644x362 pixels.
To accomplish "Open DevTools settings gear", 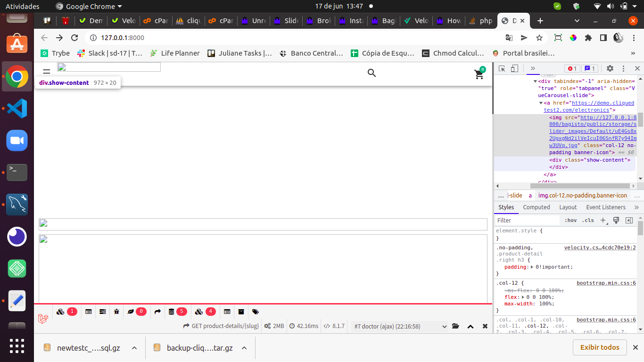I will [610, 68].
